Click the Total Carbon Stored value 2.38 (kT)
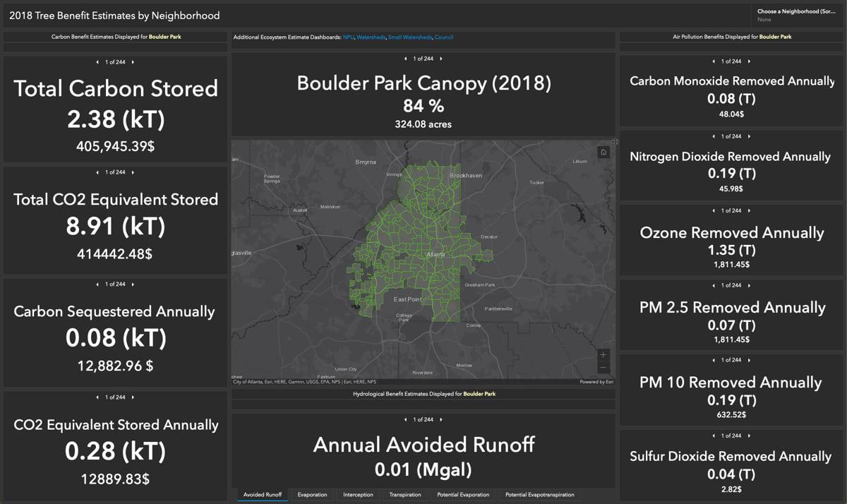 click(x=116, y=119)
